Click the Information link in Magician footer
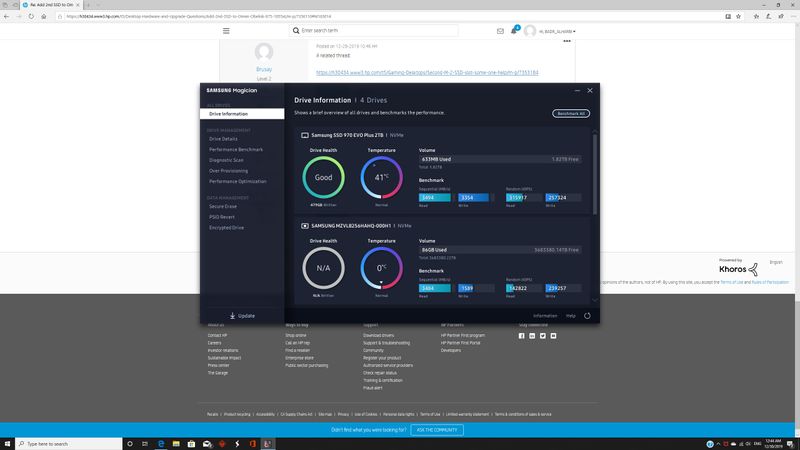 [545, 316]
